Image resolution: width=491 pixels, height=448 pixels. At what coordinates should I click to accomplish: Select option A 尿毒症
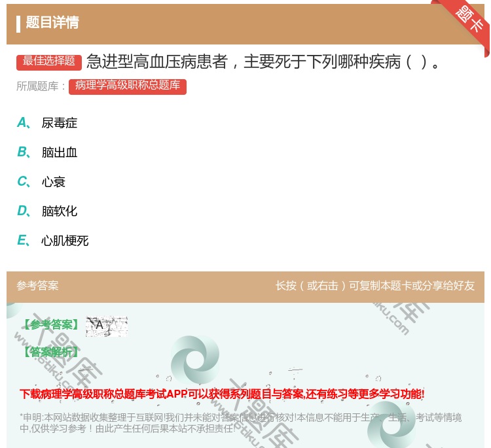pos(47,123)
